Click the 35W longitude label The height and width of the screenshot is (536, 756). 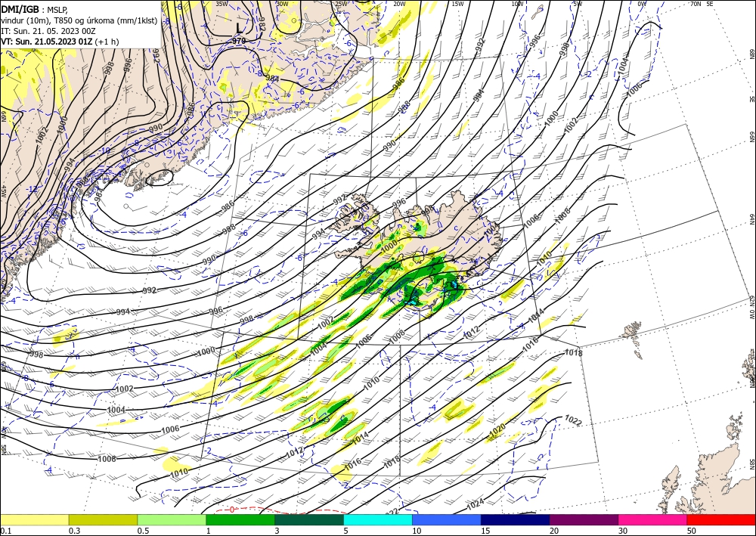coord(222,4)
